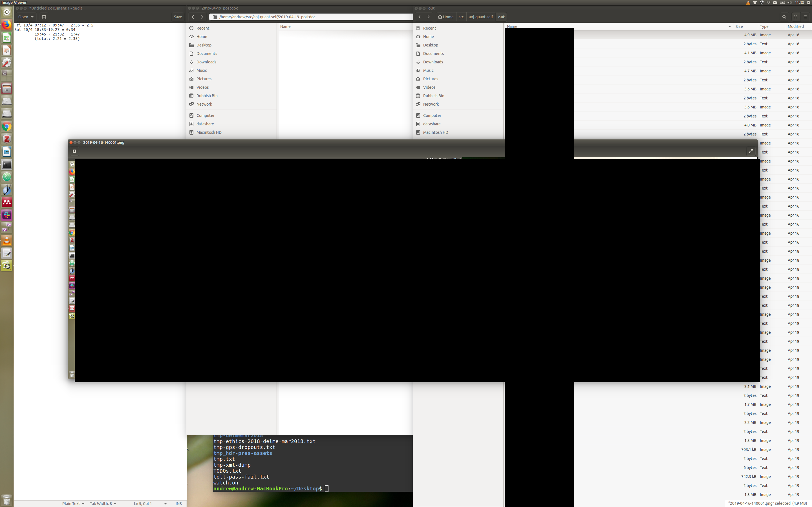Switch the out folder to list view
This screenshot has height=507, width=812.
tap(796, 17)
